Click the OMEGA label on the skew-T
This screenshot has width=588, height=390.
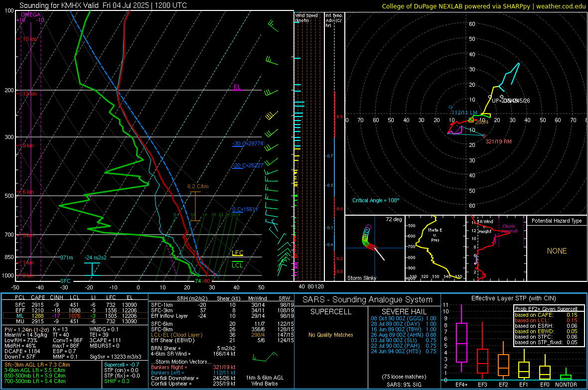[31, 14]
